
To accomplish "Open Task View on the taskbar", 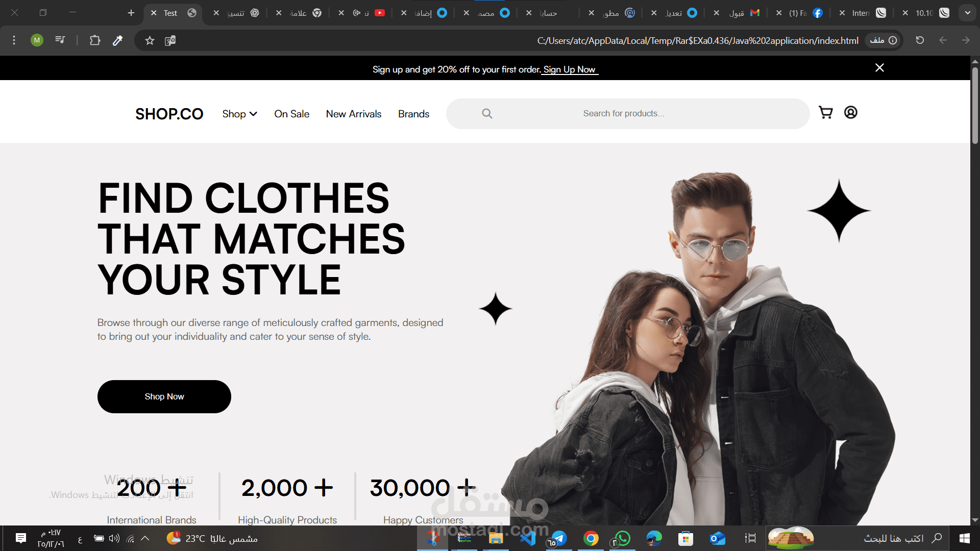I will tap(750, 538).
